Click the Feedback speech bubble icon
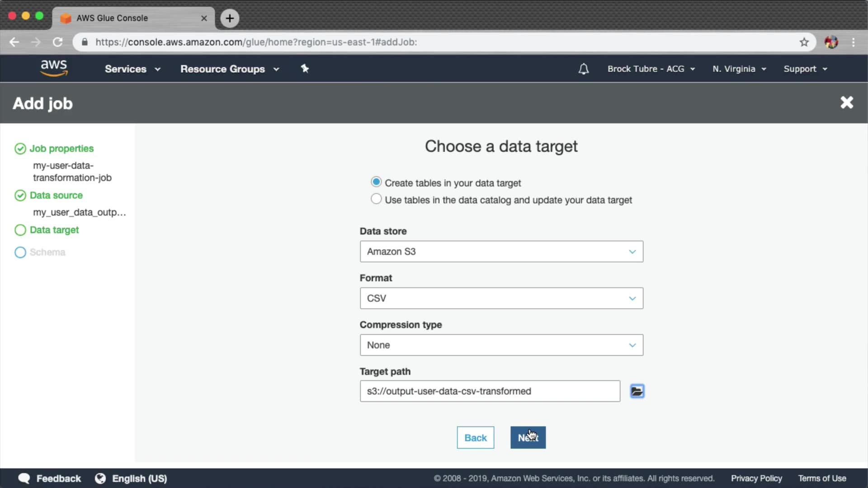The image size is (868, 488). [24, 478]
